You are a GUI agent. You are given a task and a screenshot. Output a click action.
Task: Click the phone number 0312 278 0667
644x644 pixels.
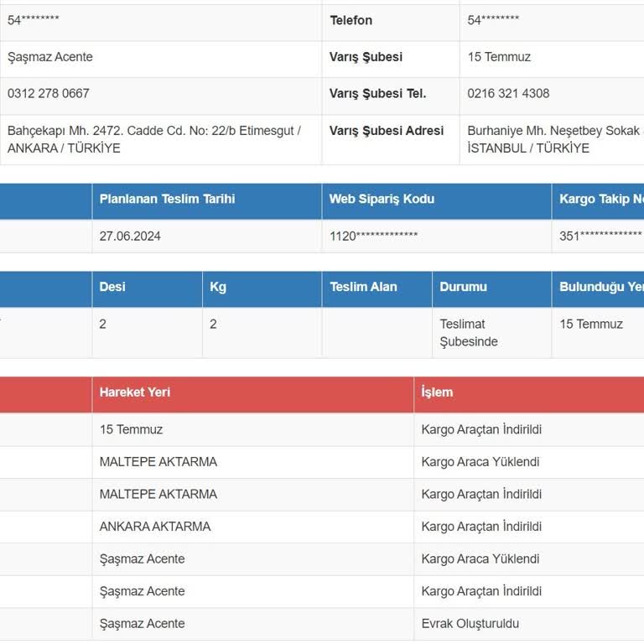pos(49,94)
